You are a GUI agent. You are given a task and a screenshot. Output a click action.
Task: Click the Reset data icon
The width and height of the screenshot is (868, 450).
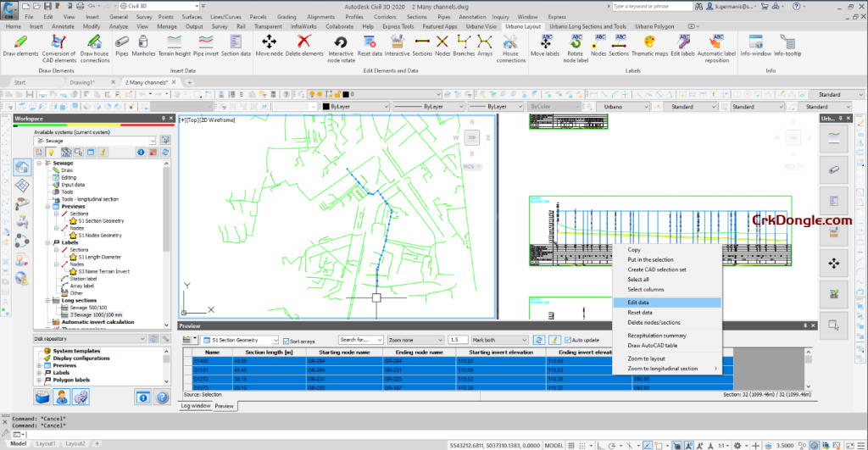370,46
